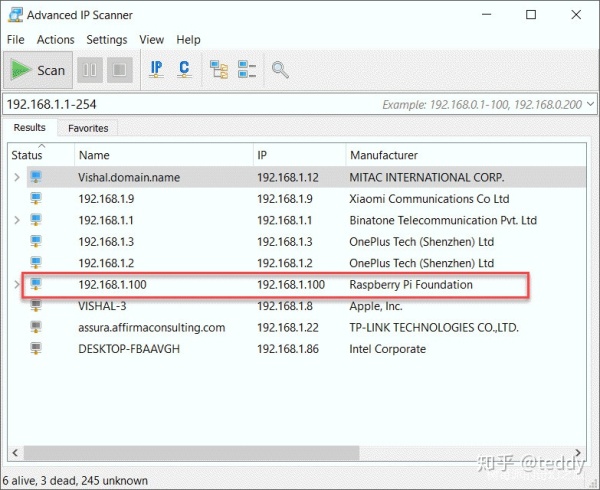Select the name Vishal.domain.name
The image size is (600, 490).
[129, 177]
